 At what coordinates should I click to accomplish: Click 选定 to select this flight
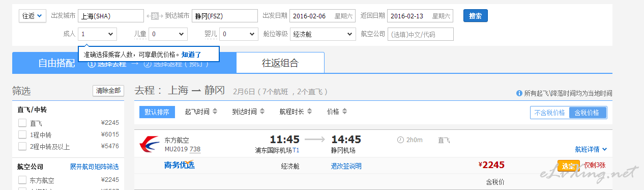pyautogui.click(x=569, y=166)
